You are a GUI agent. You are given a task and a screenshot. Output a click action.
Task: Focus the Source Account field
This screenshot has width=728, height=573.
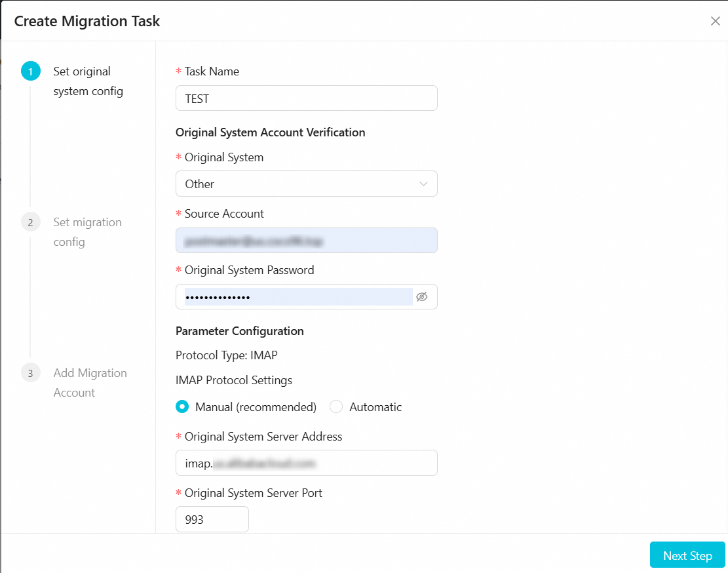click(x=306, y=241)
